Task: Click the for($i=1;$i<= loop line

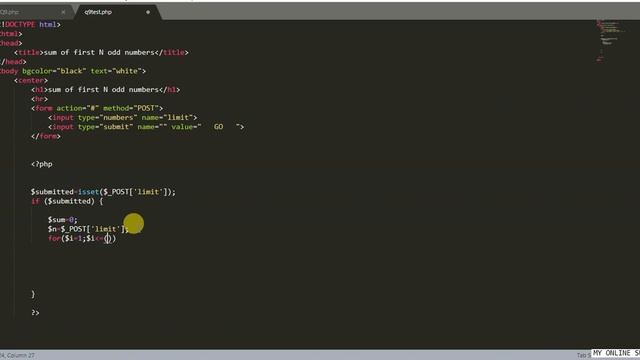Action: click(82, 238)
